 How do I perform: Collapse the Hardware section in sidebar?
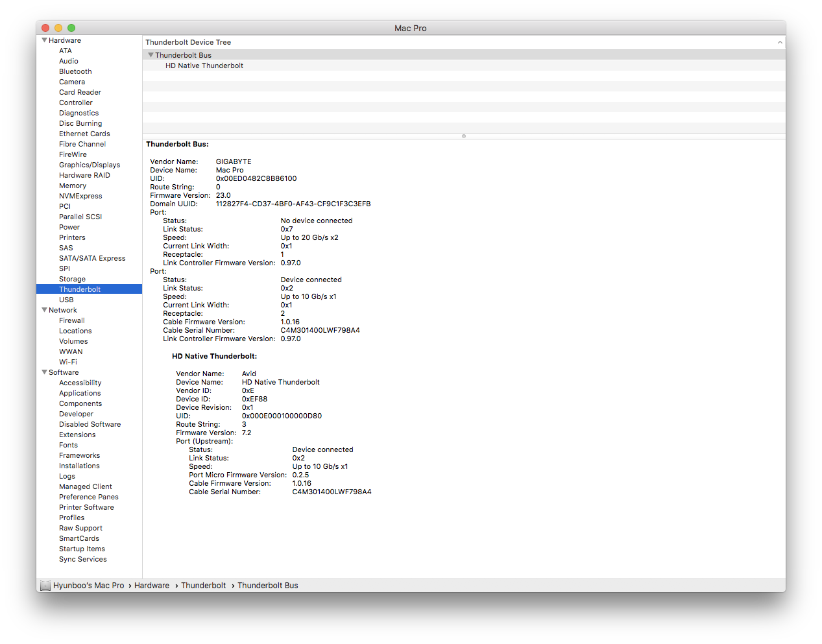pos(44,40)
